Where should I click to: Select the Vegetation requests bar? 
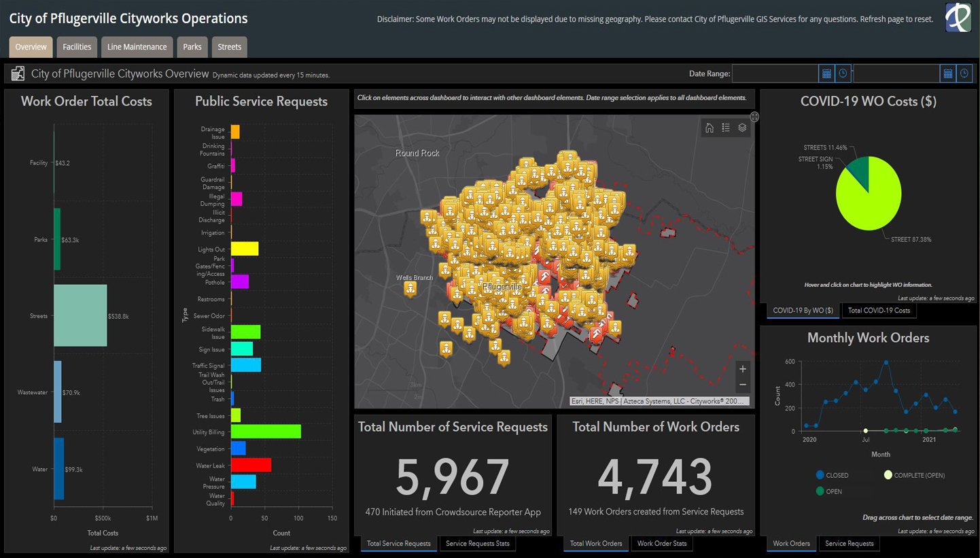tap(239, 449)
